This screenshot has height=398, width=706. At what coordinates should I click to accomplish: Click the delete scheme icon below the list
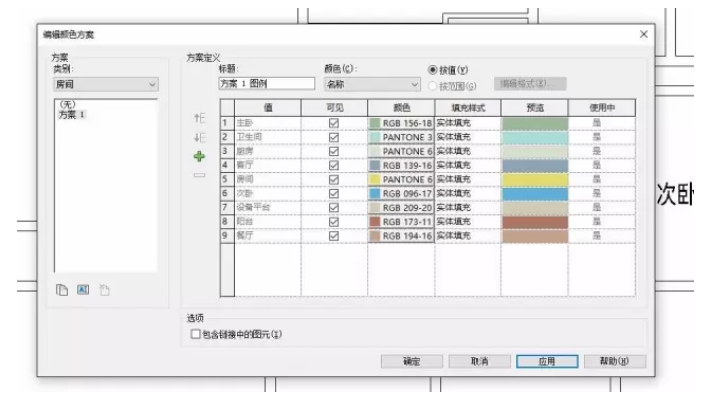pyautogui.click(x=104, y=290)
